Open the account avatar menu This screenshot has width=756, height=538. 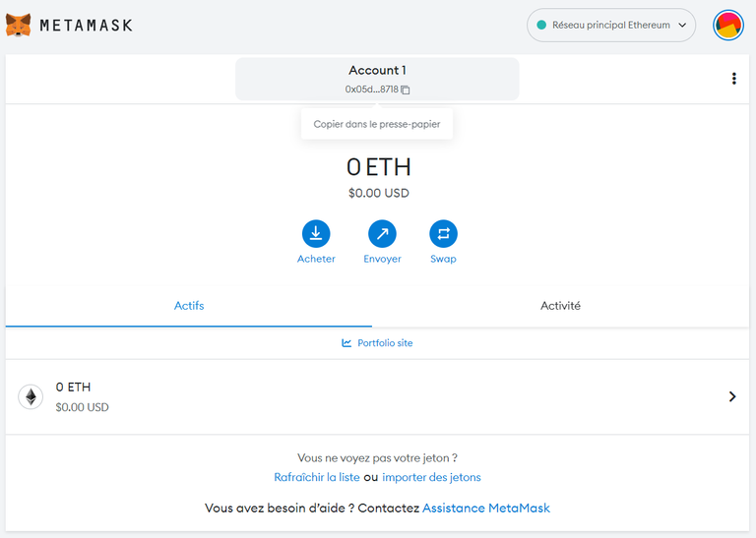click(728, 25)
